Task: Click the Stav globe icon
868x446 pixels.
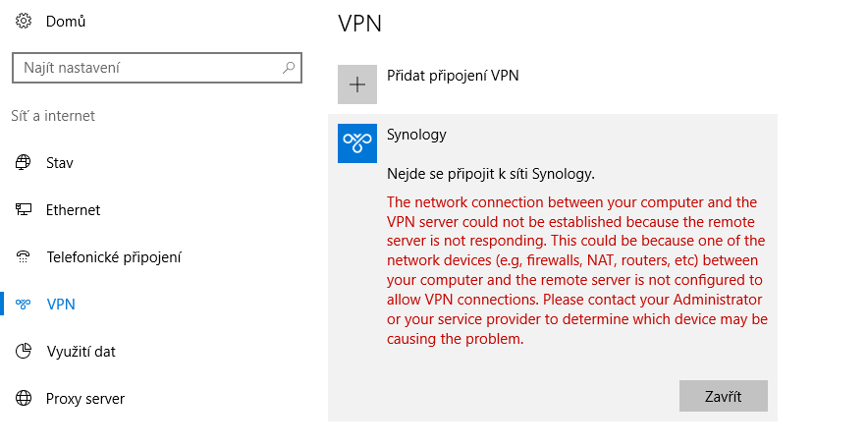Action: point(24,162)
